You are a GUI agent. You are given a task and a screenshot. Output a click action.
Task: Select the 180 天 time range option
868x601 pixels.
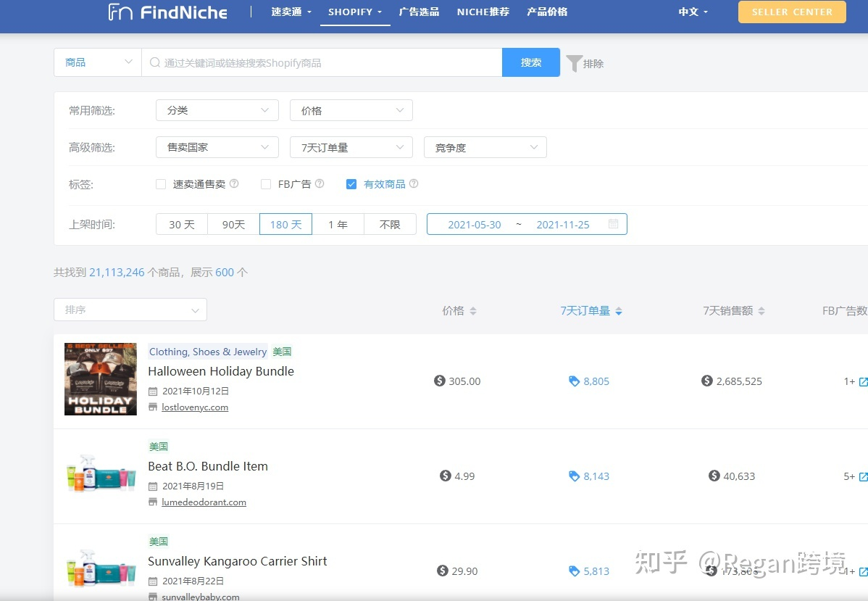pos(285,224)
